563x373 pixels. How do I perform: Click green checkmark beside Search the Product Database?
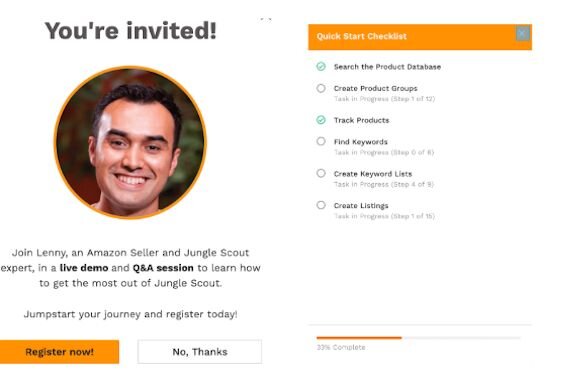click(321, 66)
